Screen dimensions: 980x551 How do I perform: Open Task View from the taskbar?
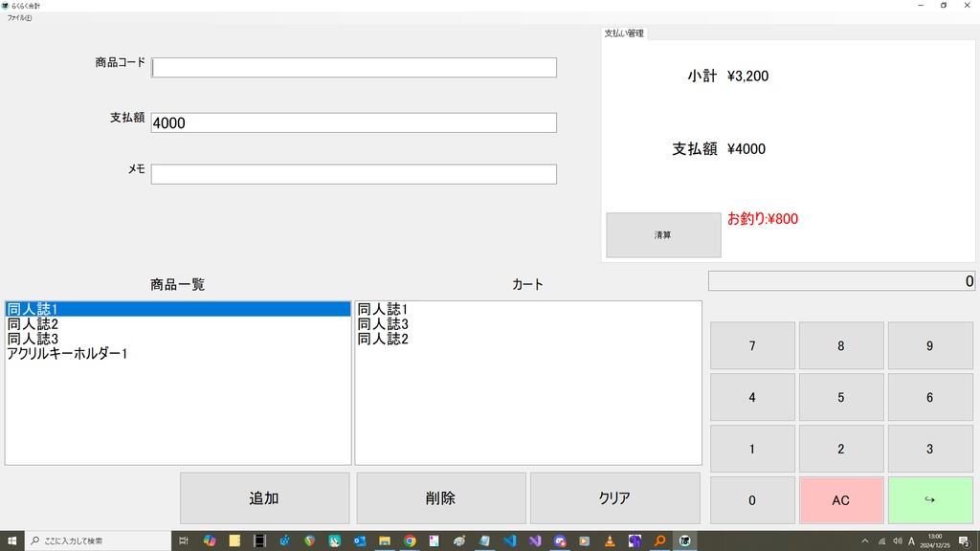(184, 541)
